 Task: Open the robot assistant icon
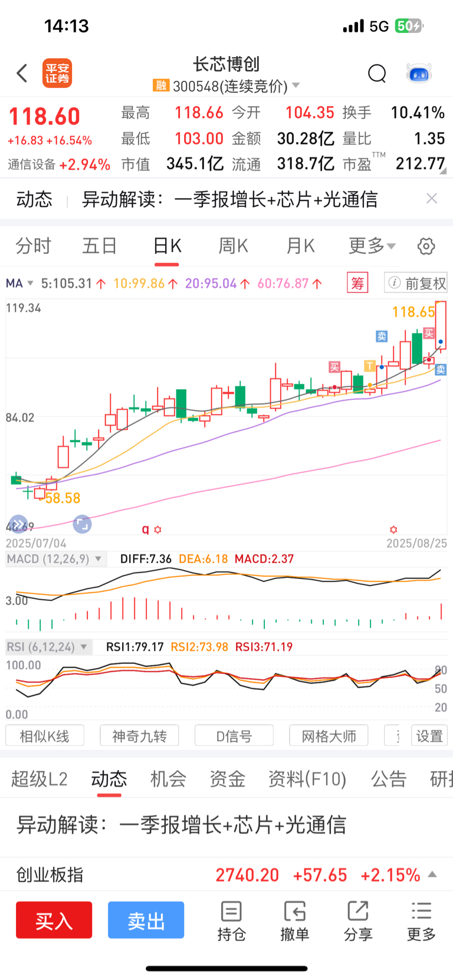click(419, 73)
